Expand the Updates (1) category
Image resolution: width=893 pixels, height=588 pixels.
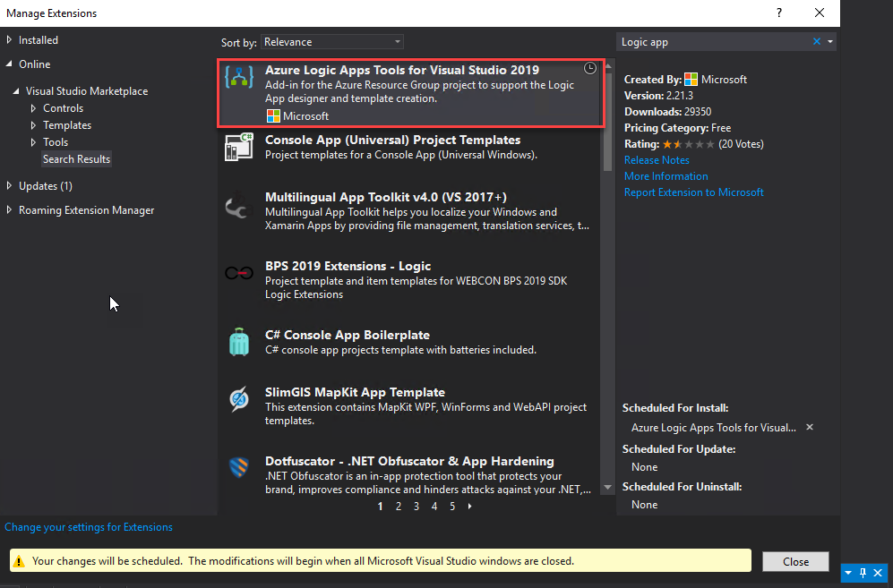pos(10,186)
